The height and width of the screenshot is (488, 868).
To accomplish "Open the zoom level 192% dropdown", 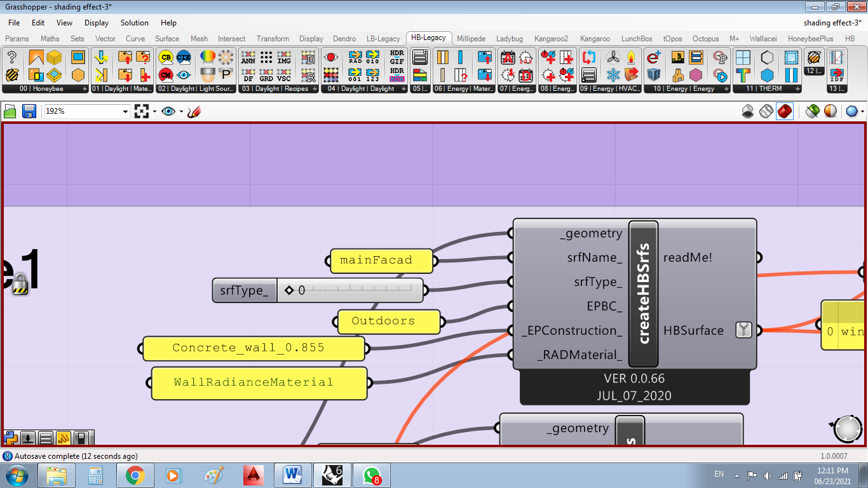I will point(125,112).
